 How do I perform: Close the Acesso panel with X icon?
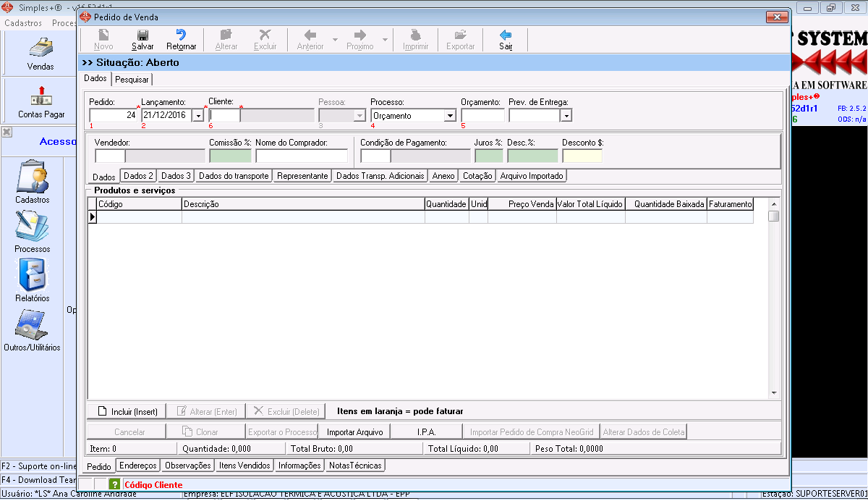click(6, 132)
